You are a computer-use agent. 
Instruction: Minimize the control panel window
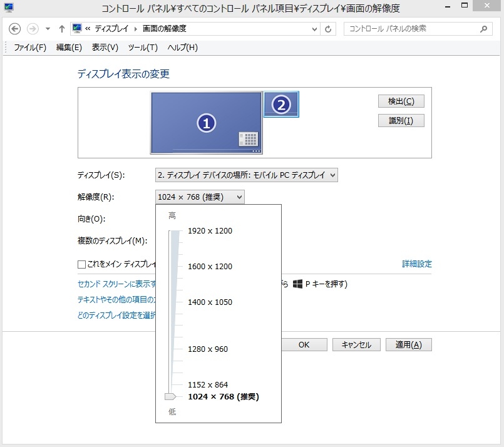point(448,6)
